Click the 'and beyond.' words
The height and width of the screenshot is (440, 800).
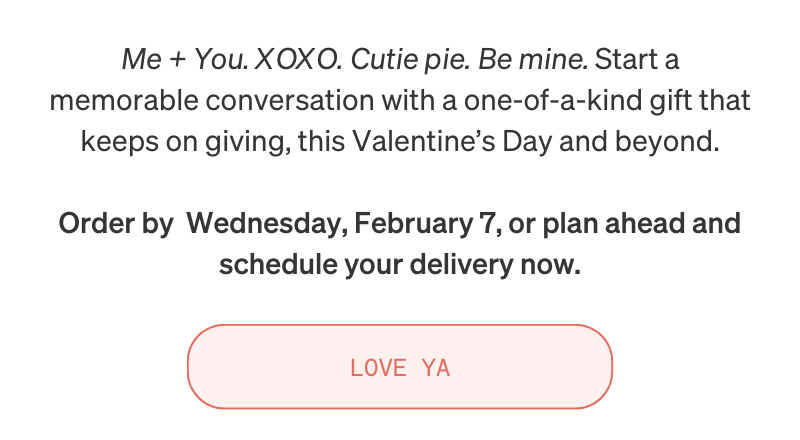[x=639, y=141]
